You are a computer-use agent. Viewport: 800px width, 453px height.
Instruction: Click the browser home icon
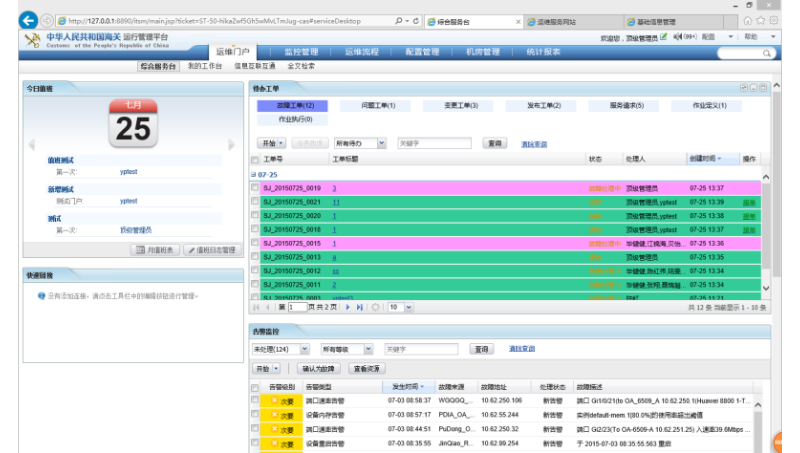tap(747, 21)
